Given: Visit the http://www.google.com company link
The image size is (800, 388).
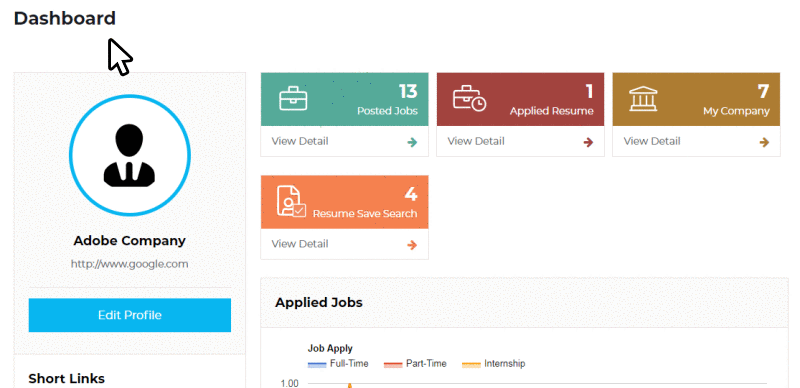Looking at the screenshot, I should point(130,264).
